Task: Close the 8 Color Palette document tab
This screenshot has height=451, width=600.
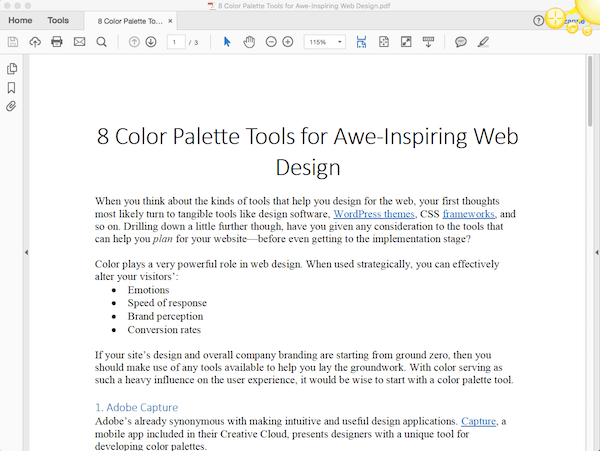Action: coord(170,21)
